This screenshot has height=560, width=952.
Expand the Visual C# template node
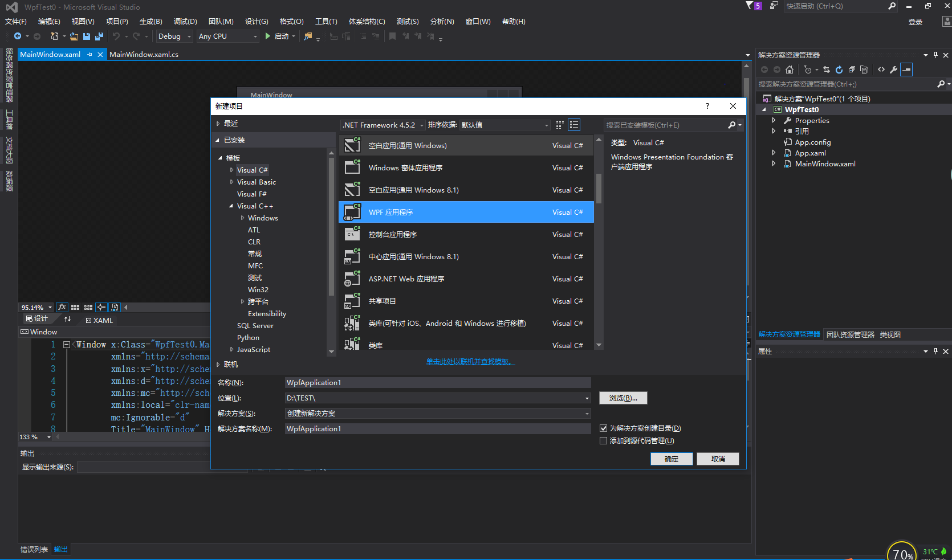231,170
